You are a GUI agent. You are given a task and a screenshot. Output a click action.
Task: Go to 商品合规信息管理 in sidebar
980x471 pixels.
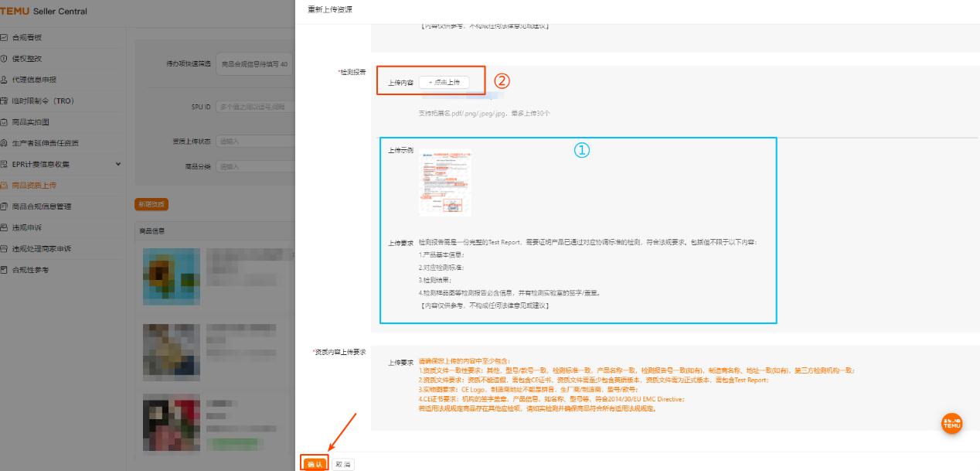[x=10, y=206]
